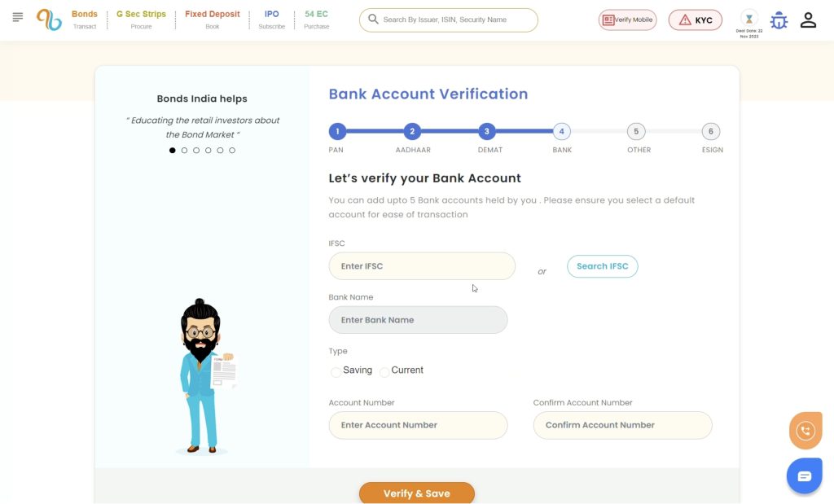Click the Bonds India logo
Image resolution: width=834 pixels, height=504 pixels.
click(x=49, y=20)
